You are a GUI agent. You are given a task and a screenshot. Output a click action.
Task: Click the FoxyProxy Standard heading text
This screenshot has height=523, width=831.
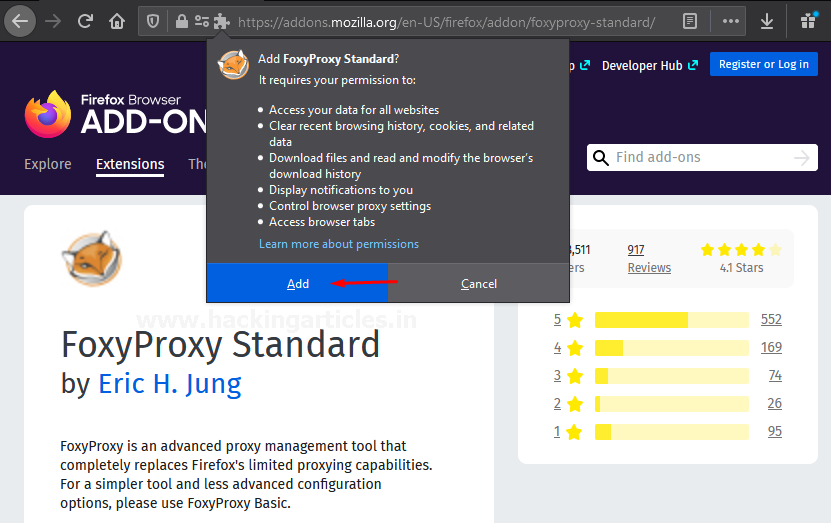click(x=220, y=345)
